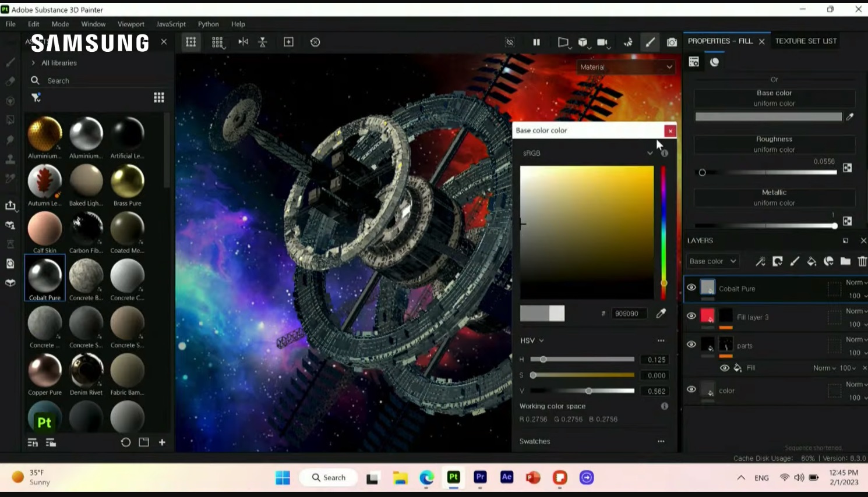
Task: Click the Metallic uniform color button
Action: (774, 197)
